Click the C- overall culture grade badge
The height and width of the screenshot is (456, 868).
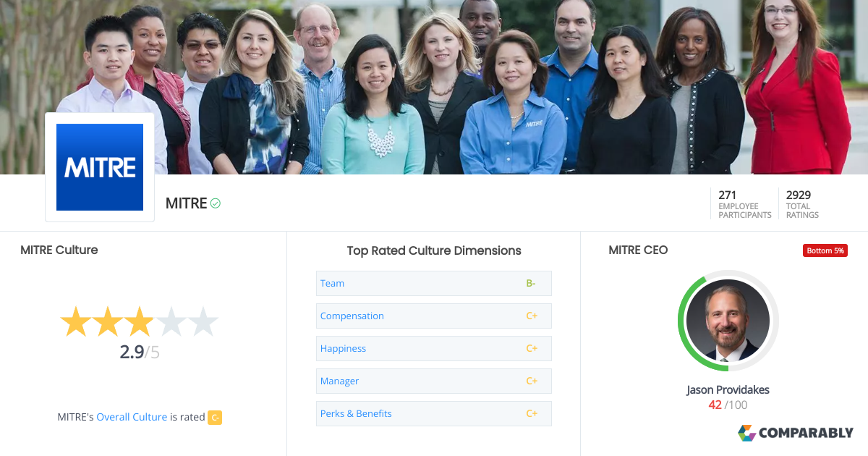tap(215, 417)
